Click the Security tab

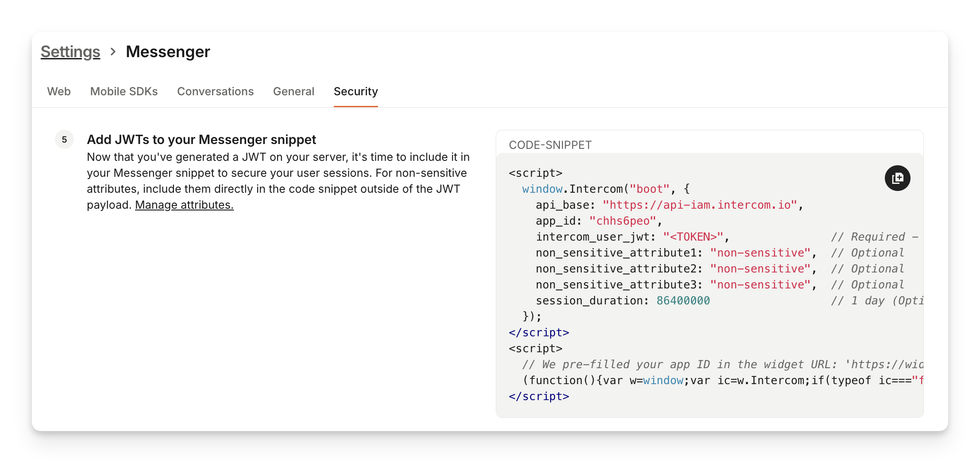point(355,91)
